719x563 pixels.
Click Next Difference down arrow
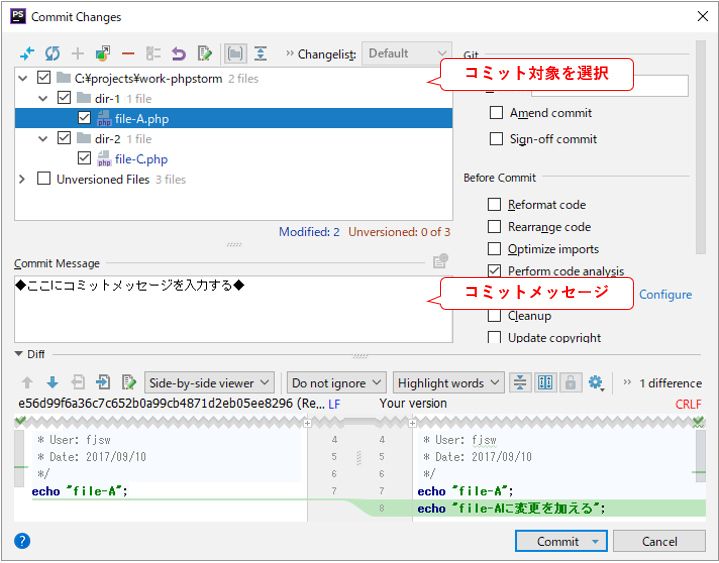tap(52, 382)
